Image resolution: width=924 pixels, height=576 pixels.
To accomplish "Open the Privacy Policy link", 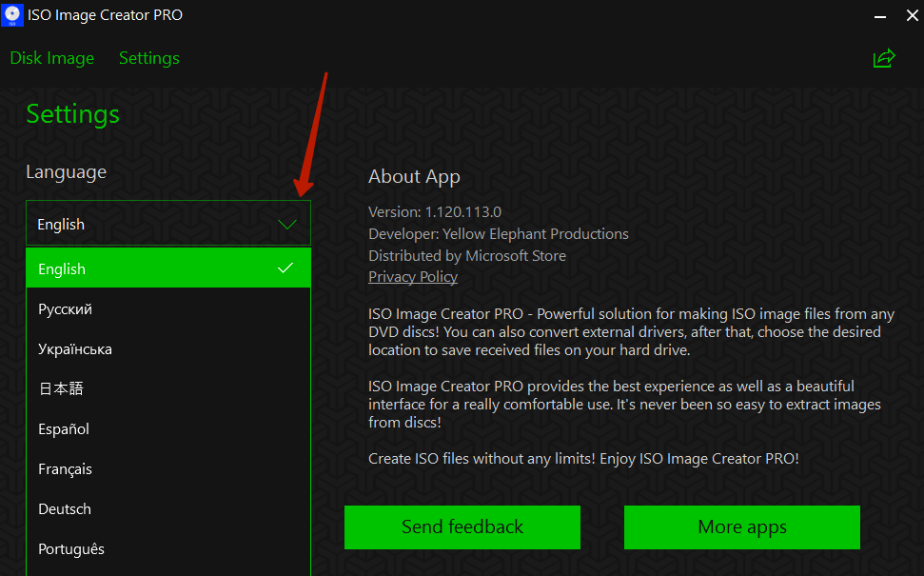I will pyautogui.click(x=412, y=276).
